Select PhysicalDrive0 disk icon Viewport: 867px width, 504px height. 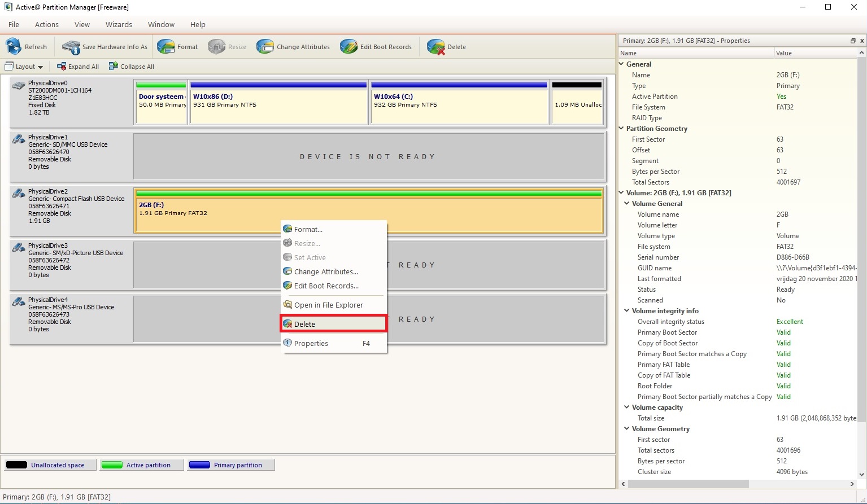click(19, 86)
